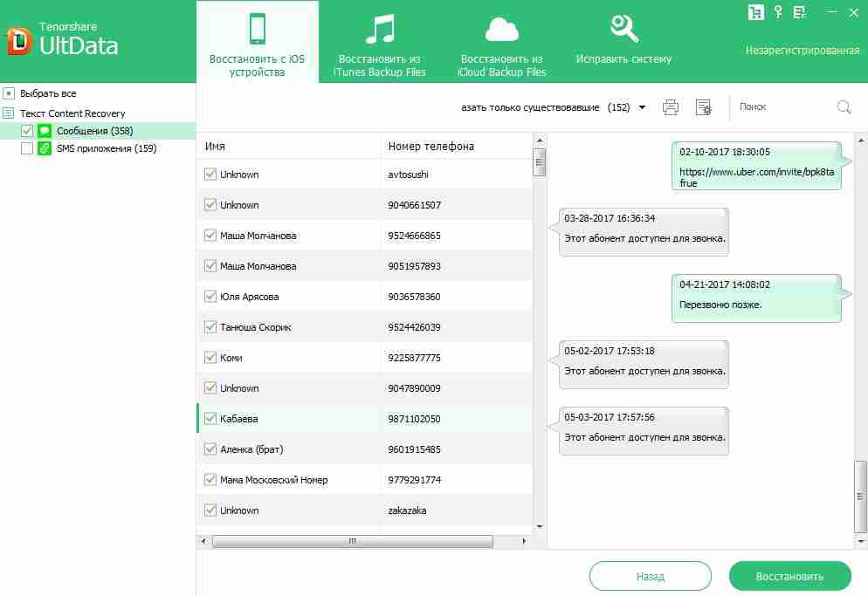Screen dimensions: 868x596
Task: Uncheck the 9040661507 row checkbox
Action: point(210,205)
